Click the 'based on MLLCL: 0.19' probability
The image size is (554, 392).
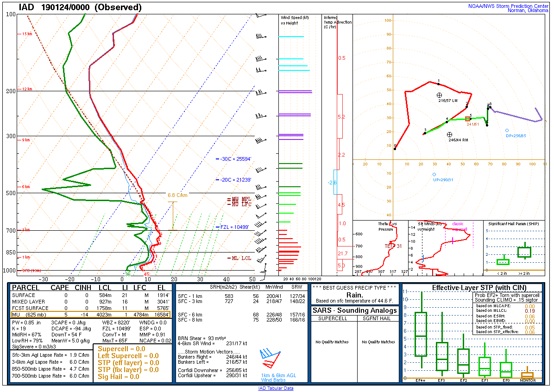click(505, 311)
